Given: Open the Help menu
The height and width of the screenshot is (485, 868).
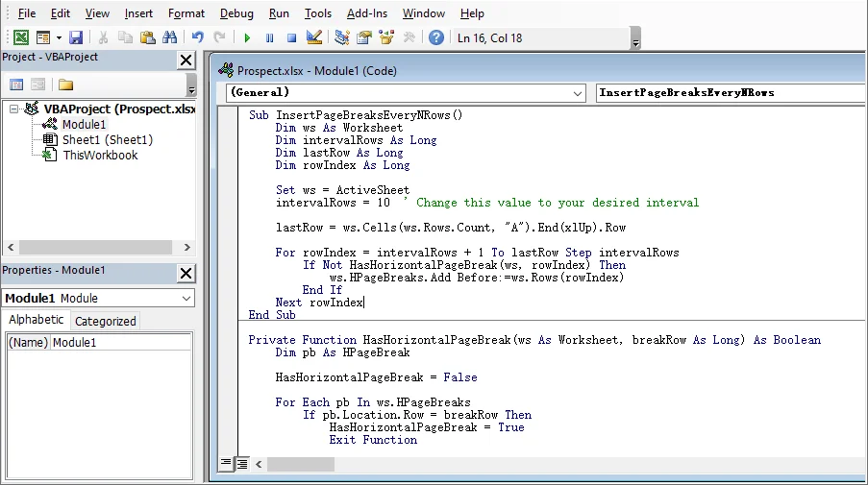Looking at the screenshot, I should [472, 13].
